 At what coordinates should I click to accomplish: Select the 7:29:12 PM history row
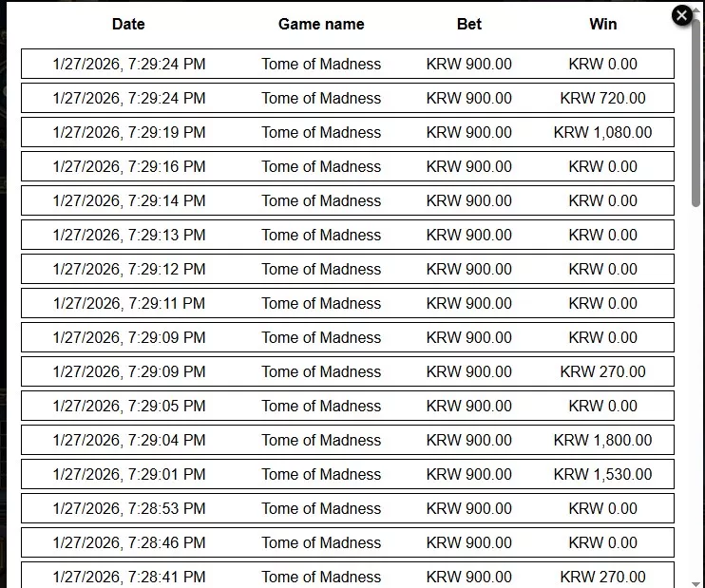pos(348,269)
